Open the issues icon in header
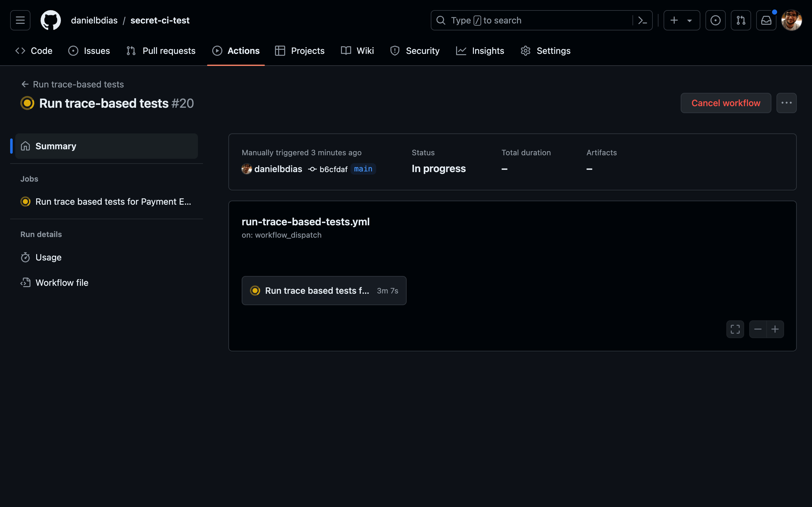812x507 pixels. coord(715,21)
